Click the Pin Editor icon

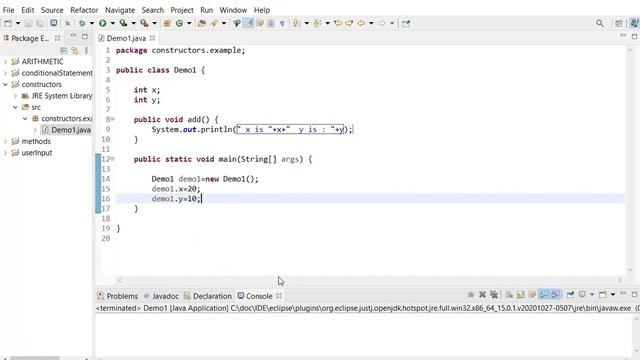[x=406, y=23]
